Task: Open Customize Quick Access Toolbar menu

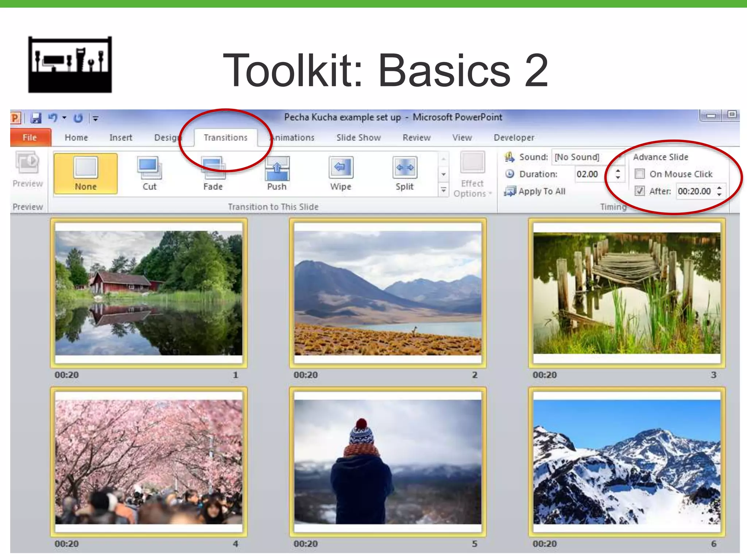Action: [96, 118]
